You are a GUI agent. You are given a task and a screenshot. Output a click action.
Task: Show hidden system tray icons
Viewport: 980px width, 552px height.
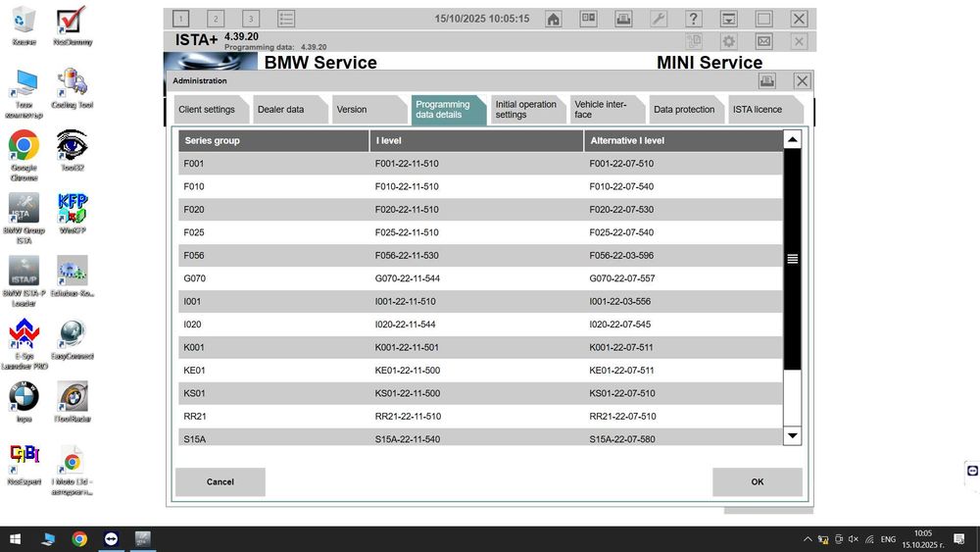pos(808,539)
